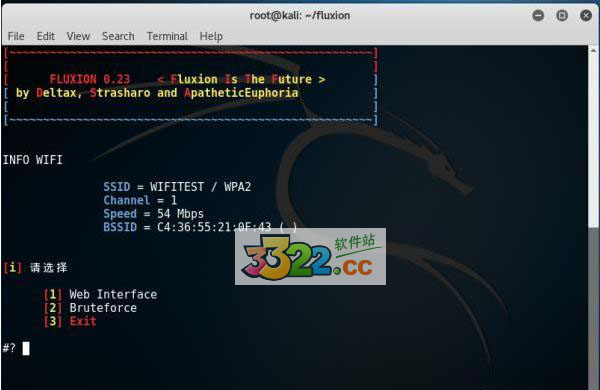Open the File menu
Screen dimensions: 600x390
pos(16,36)
